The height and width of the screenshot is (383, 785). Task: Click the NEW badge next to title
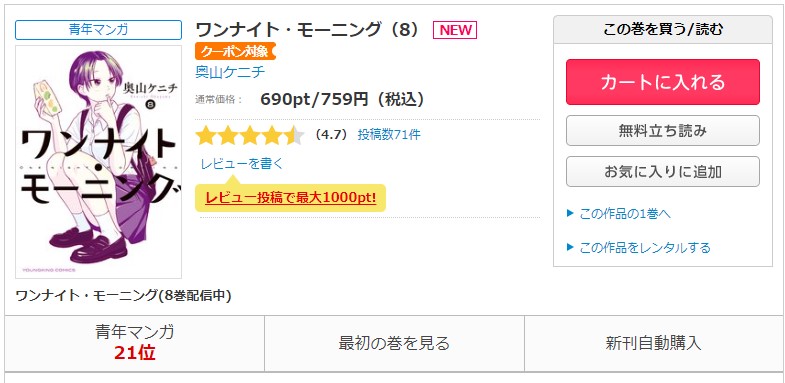[455, 30]
